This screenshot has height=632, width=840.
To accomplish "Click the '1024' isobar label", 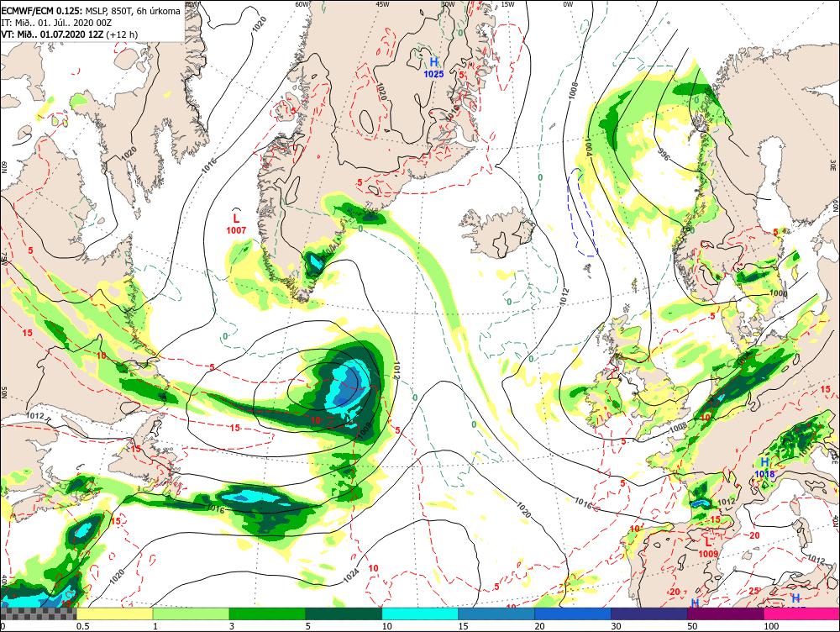I will point(350,576).
